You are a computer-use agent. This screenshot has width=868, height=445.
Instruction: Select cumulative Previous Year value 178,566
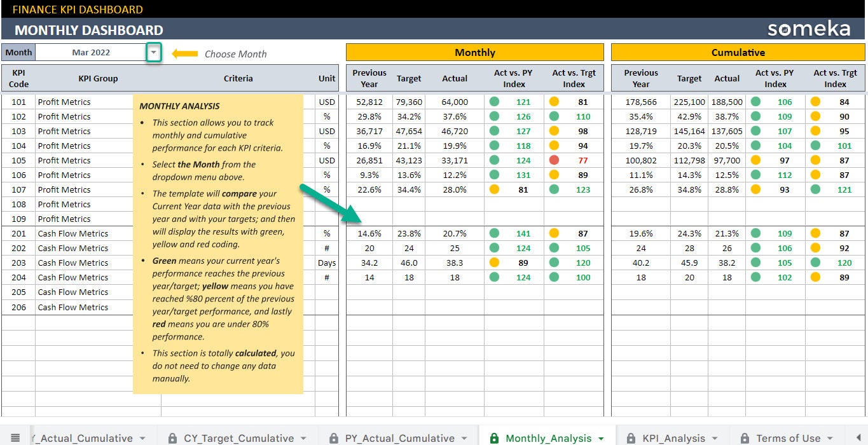641,102
